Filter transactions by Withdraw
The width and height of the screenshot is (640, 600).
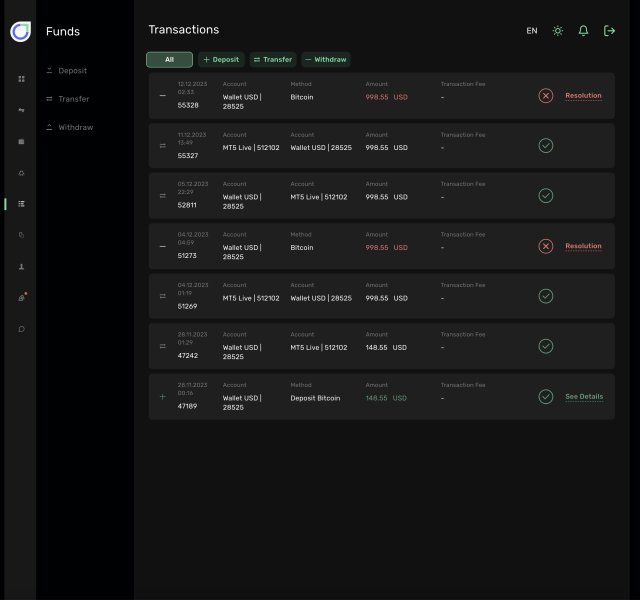pyautogui.click(x=325, y=60)
